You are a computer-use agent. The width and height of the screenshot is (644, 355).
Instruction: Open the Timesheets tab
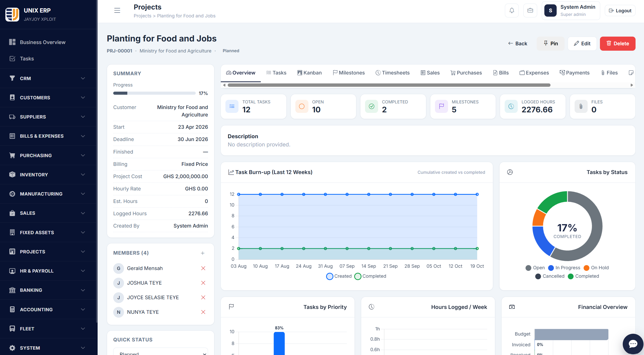392,73
